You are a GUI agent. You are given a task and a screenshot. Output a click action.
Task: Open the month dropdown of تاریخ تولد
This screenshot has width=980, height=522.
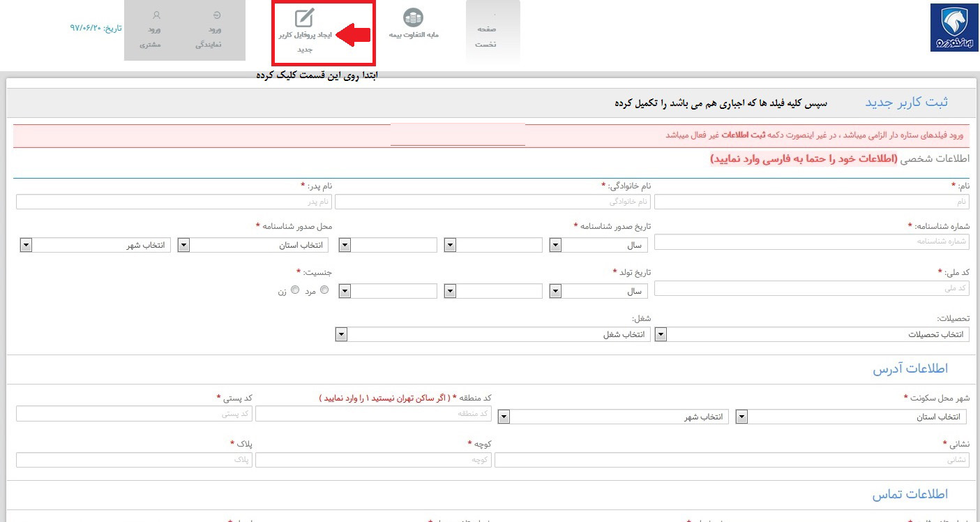pos(494,291)
